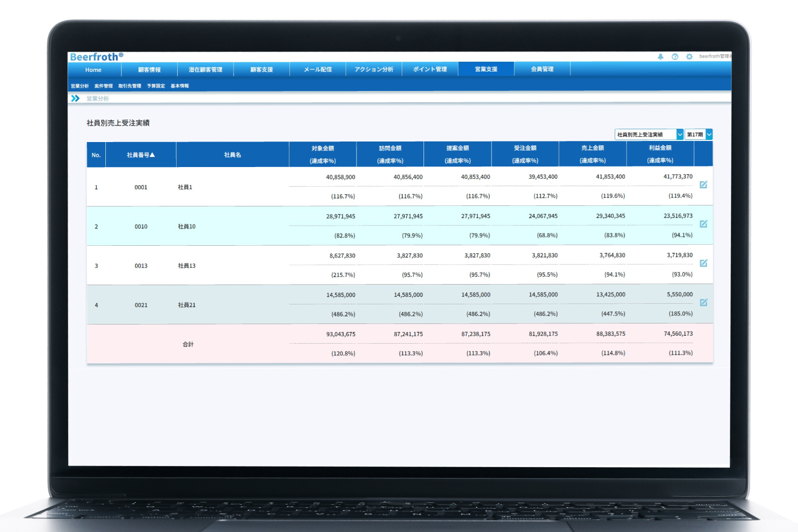Click edit icon for 社員13 row

[x=703, y=263]
